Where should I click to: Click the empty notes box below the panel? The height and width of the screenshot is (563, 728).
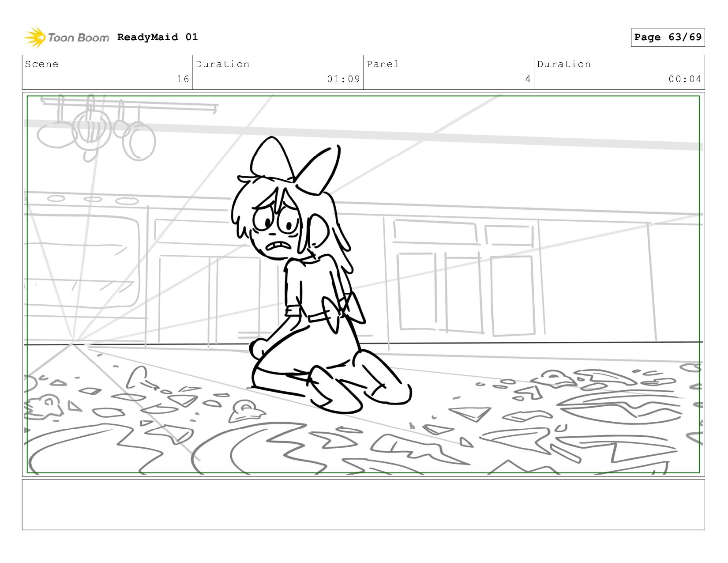coord(363,505)
